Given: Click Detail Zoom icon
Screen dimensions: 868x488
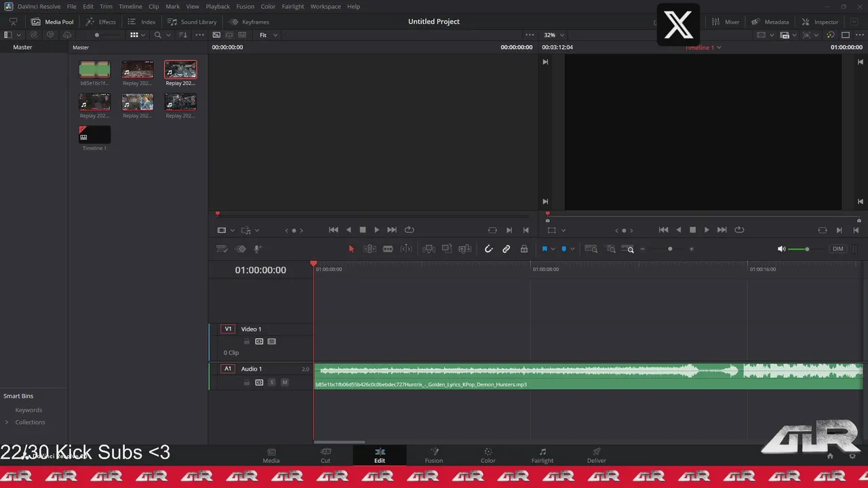Looking at the screenshot, I should pos(610,249).
